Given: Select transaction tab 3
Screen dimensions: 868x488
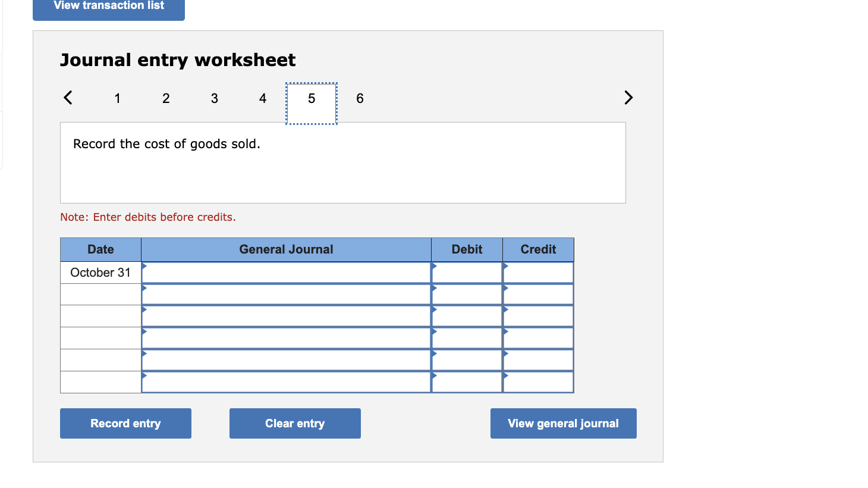Looking at the screenshot, I should click(214, 98).
